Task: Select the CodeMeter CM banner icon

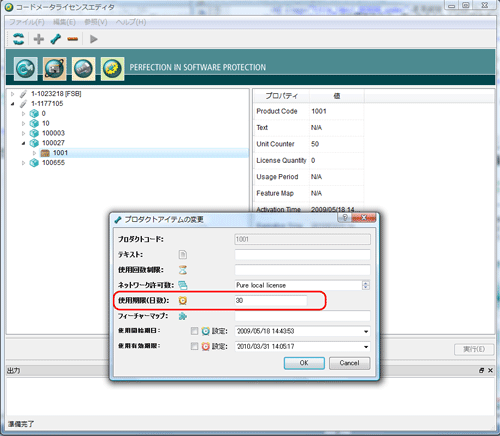Action: coord(26,69)
